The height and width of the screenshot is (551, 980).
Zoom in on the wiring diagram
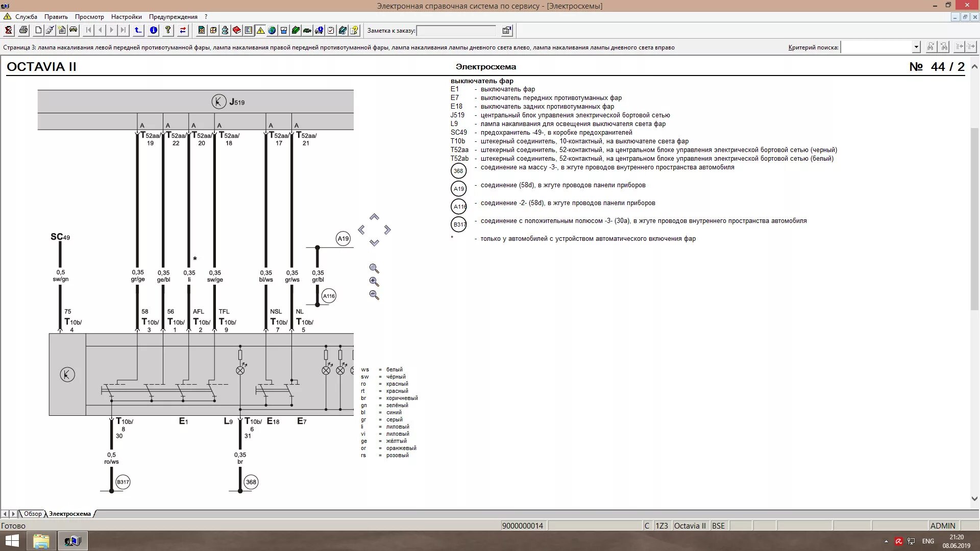coord(374,282)
